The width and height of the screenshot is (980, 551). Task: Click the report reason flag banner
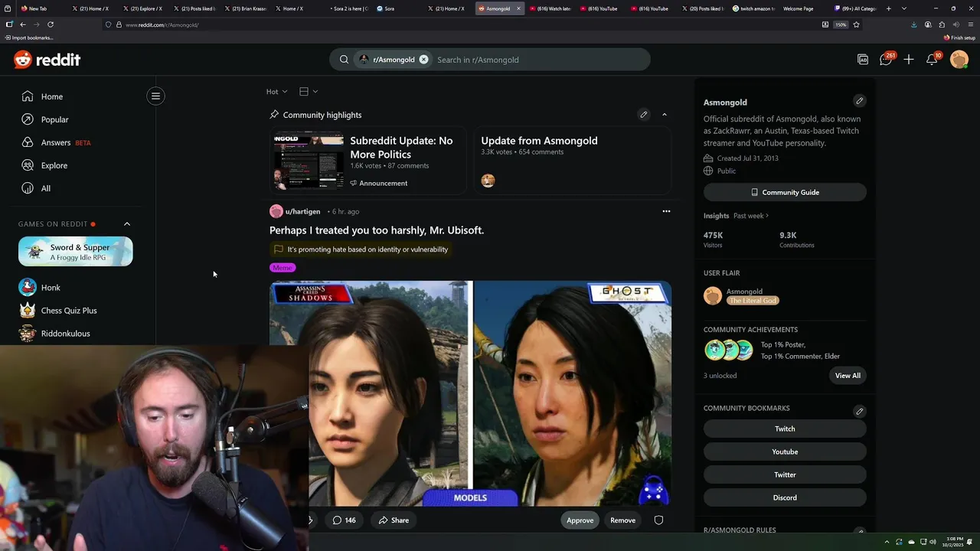pos(360,249)
